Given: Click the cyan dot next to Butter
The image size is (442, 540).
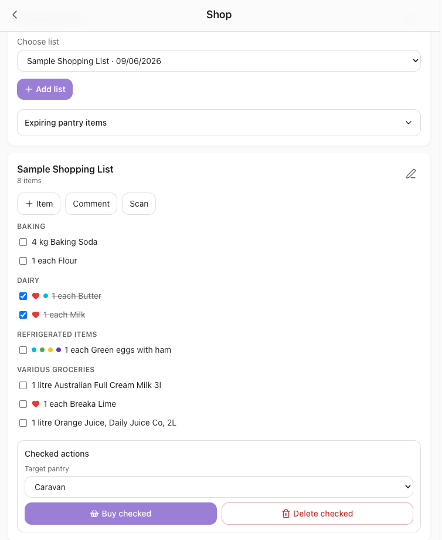Looking at the screenshot, I should (45, 296).
